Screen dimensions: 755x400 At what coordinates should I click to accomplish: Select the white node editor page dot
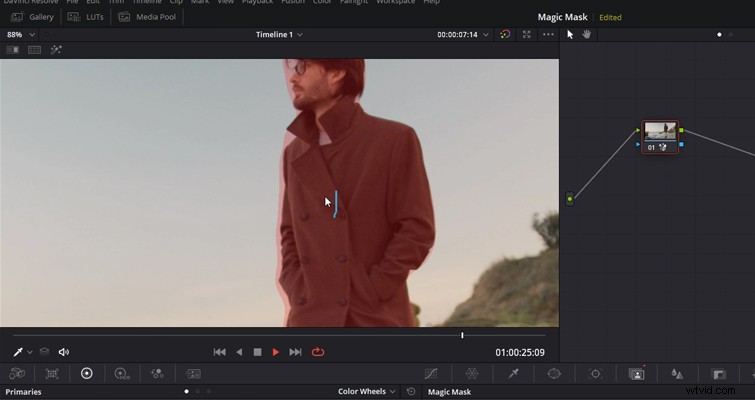coord(719,35)
